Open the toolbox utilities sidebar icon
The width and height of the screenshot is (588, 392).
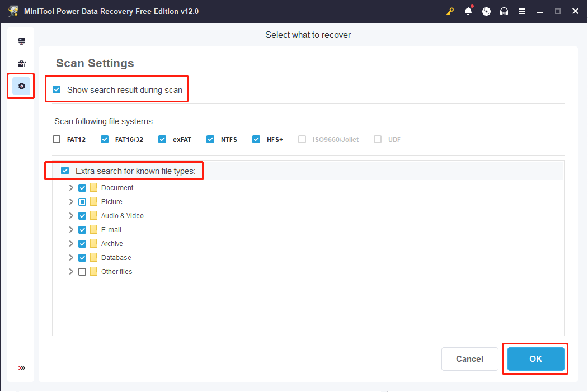pyautogui.click(x=22, y=64)
